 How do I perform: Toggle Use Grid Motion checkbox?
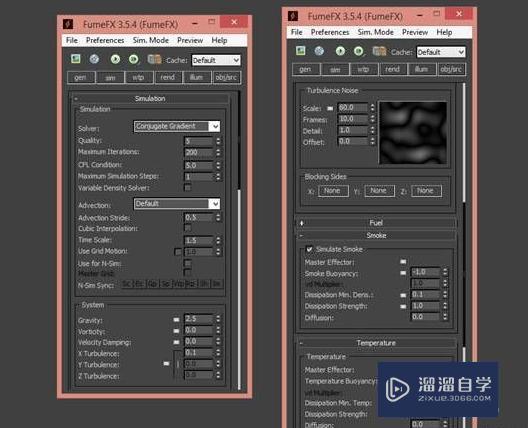178,252
